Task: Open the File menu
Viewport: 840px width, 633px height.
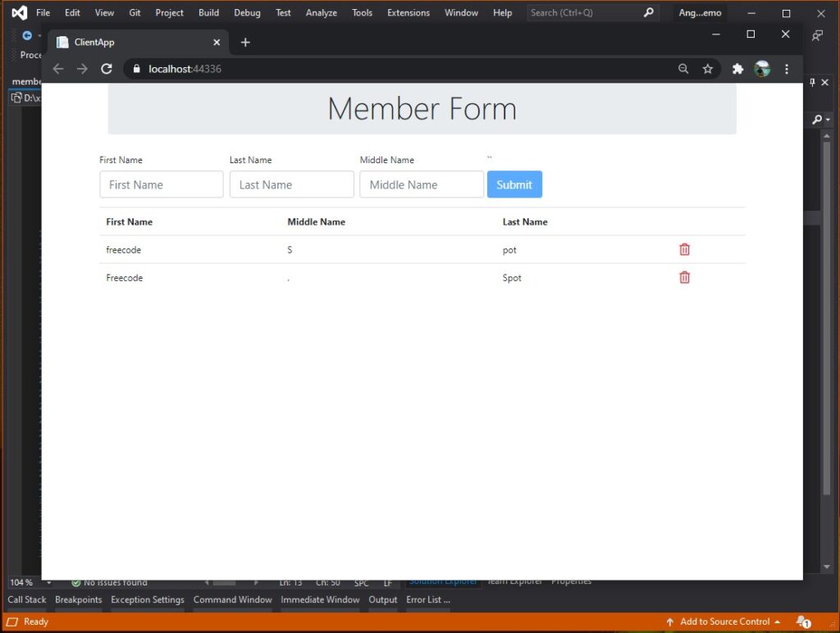Action: tap(43, 12)
